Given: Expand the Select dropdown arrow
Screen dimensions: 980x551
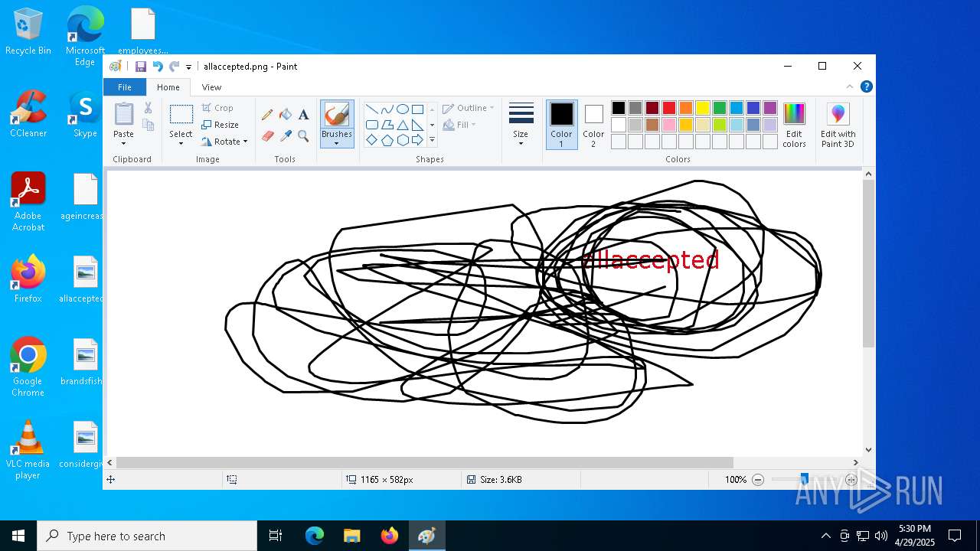Looking at the screenshot, I should coord(181,143).
